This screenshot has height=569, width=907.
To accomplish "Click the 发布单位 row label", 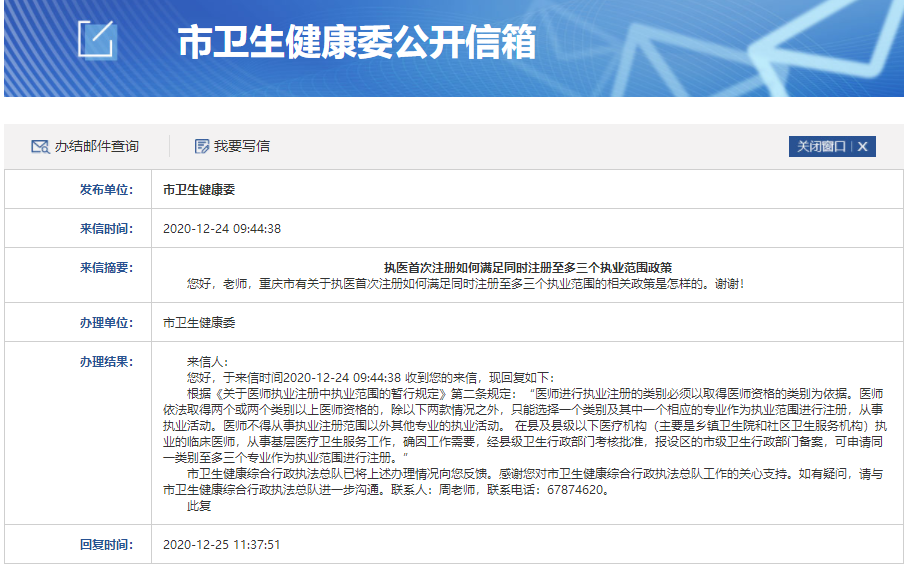I will (106, 189).
